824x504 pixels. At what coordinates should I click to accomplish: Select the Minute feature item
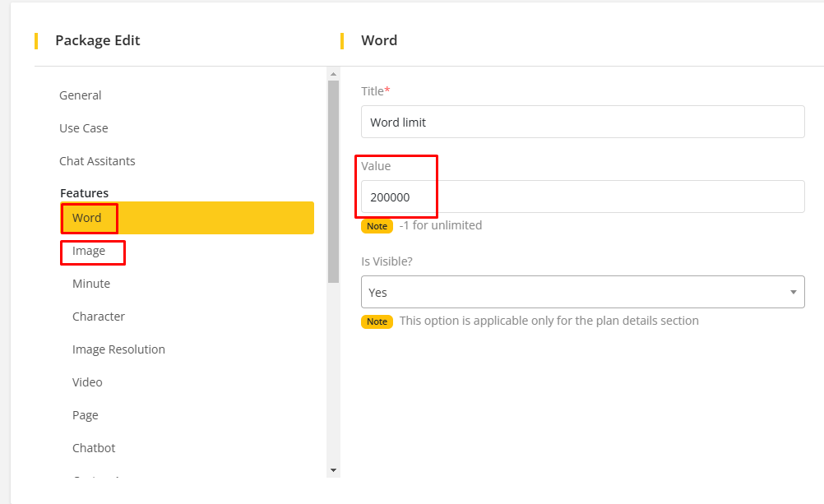91,284
